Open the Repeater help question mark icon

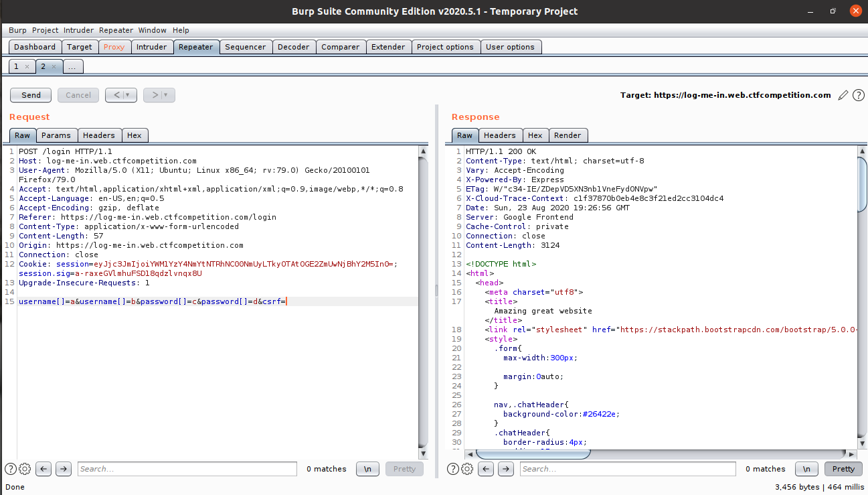coord(859,95)
